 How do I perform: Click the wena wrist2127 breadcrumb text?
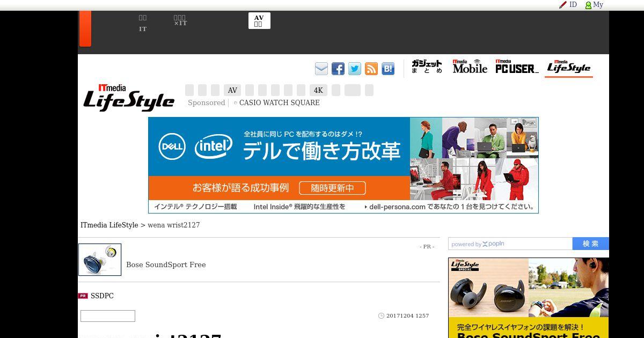pos(174,225)
